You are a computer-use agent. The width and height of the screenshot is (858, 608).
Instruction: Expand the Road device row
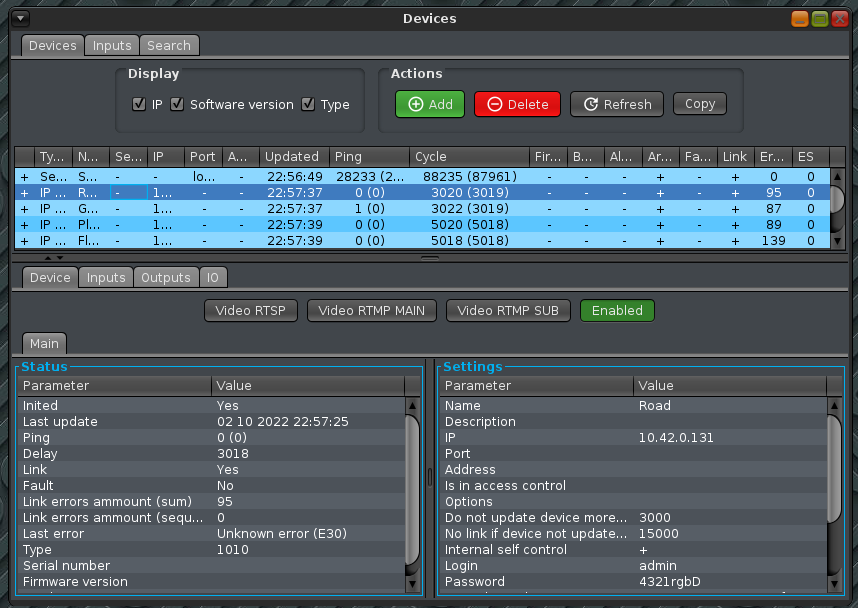tap(24, 192)
